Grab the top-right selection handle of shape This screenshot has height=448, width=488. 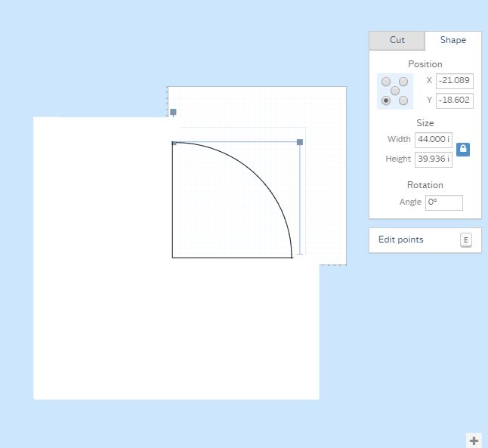point(300,142)
